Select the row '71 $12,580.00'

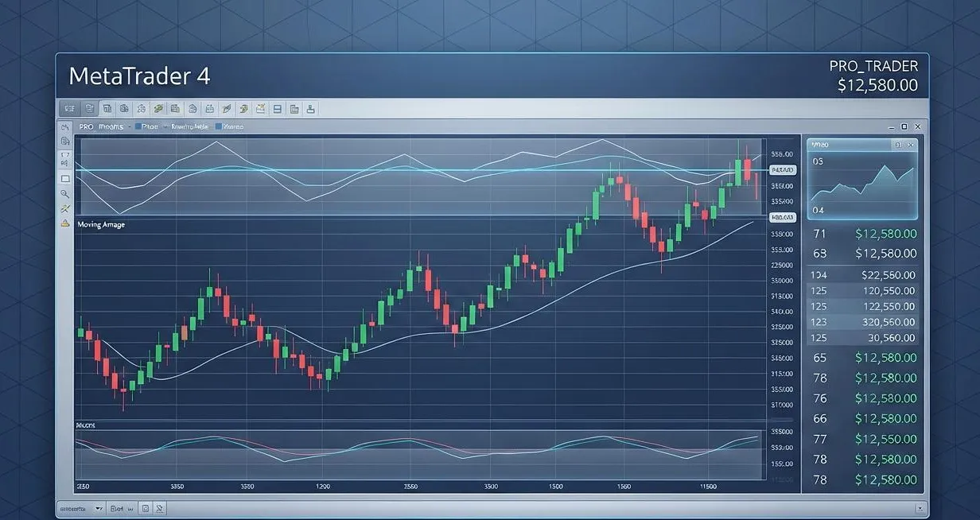pyautogui.click(x=864, y=234)
